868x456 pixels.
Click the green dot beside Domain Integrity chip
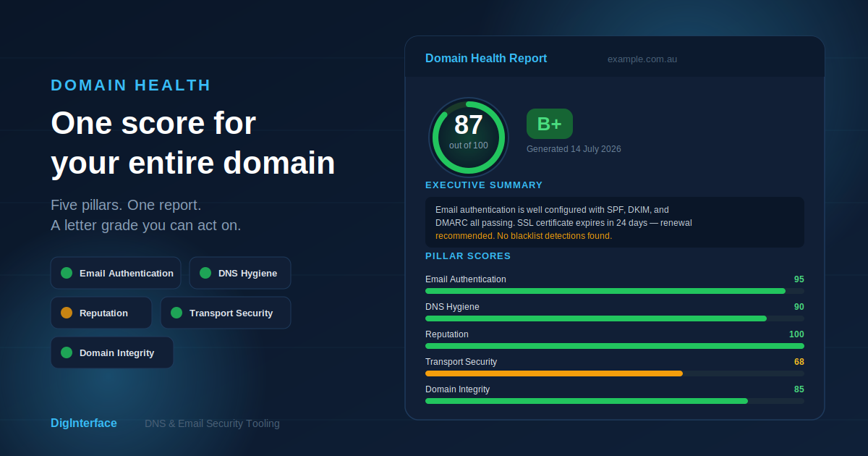[x=67, y=352]
